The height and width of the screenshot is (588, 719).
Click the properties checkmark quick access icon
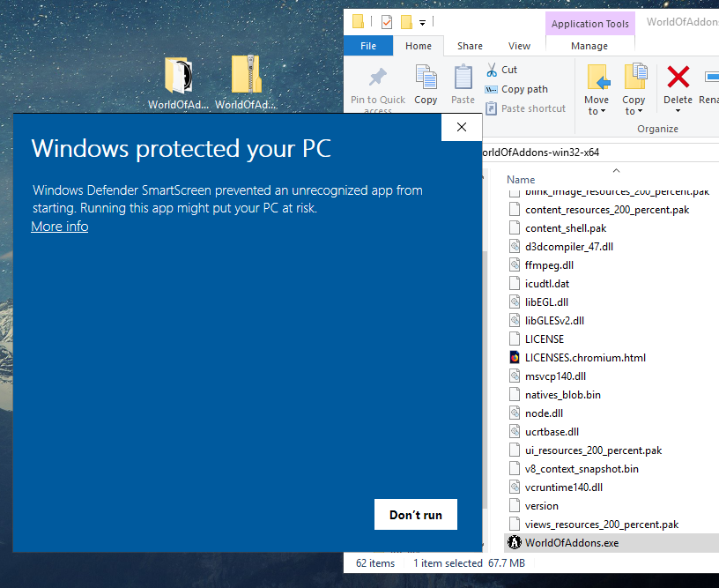pyautogui.click(x=387, y=21)
